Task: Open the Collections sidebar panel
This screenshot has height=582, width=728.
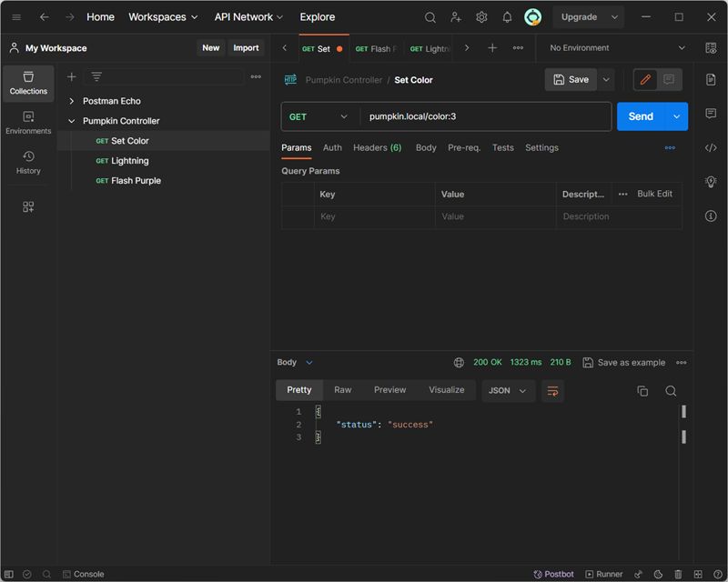Action: point(28,84)
